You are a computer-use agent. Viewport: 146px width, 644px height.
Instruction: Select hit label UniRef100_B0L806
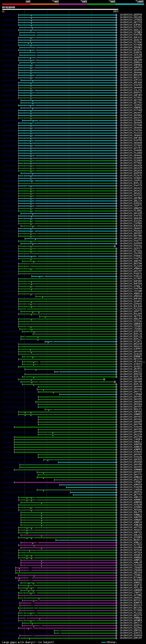[131, 306]
